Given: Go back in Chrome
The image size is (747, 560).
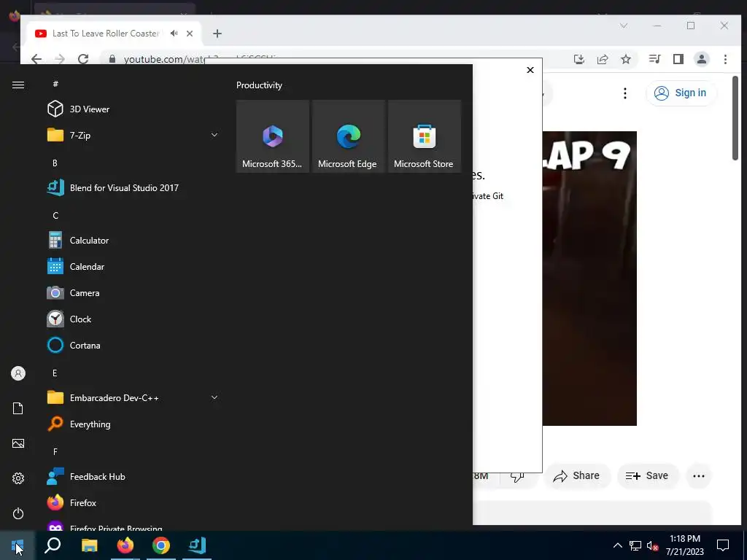Looking at the screenshot, I should [36, 59].
